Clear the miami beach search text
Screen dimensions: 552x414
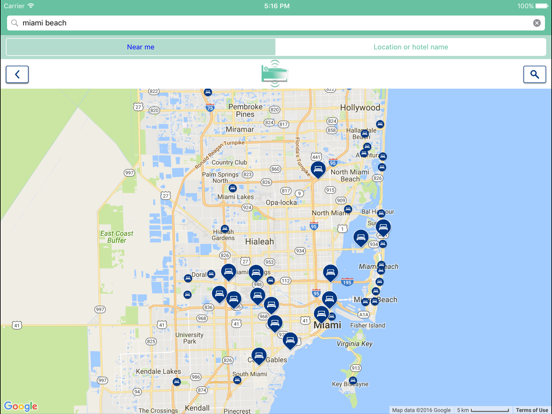pyautogui.click(x=537, y=23)
